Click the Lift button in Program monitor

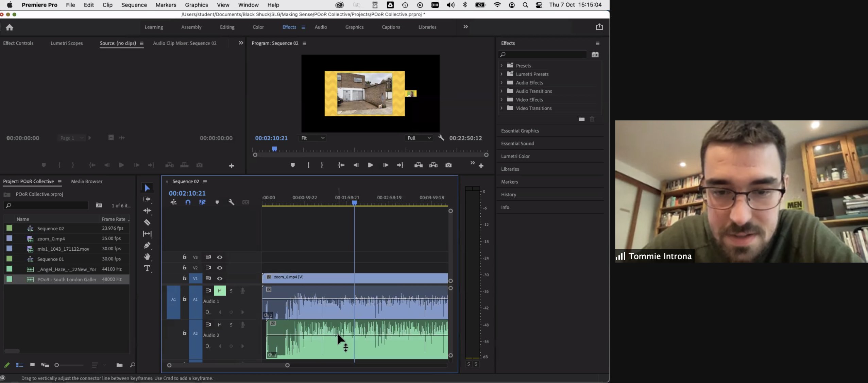pyautogui.click(x=418, y=165)
